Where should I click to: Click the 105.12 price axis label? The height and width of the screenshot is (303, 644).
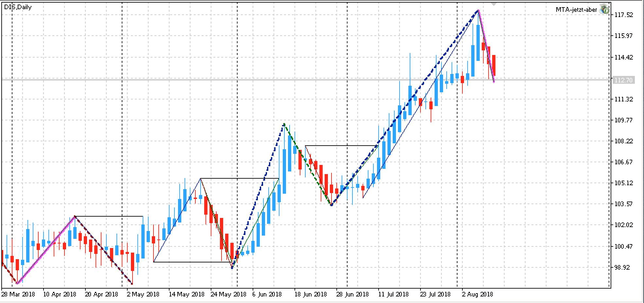[x=624, y=183]
